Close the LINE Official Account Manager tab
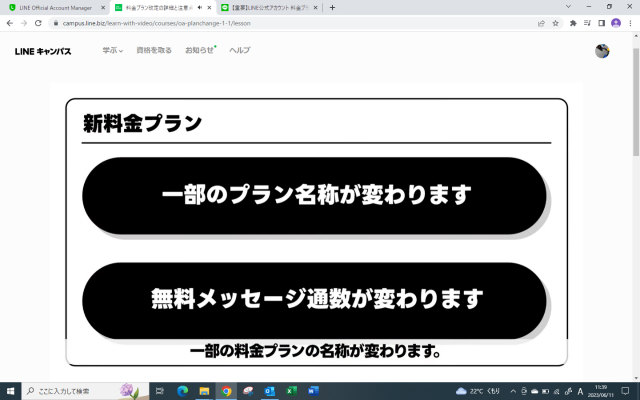Viewport: 640px width, 400px height. (x=103, y=8)
